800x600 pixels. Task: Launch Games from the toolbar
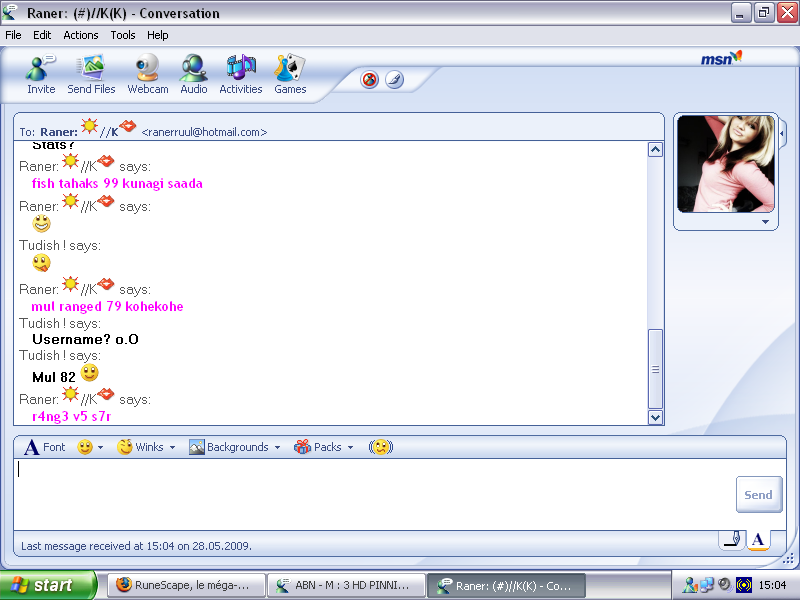coord(290,74)
